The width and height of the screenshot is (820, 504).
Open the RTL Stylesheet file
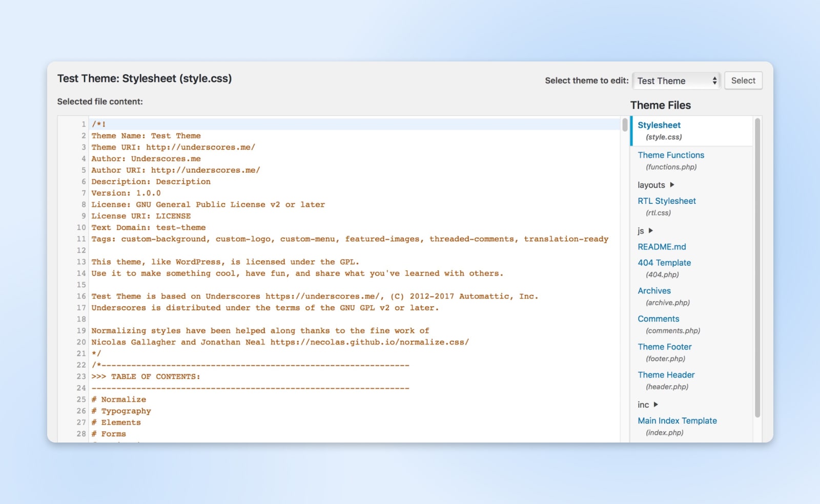[666, 201]
